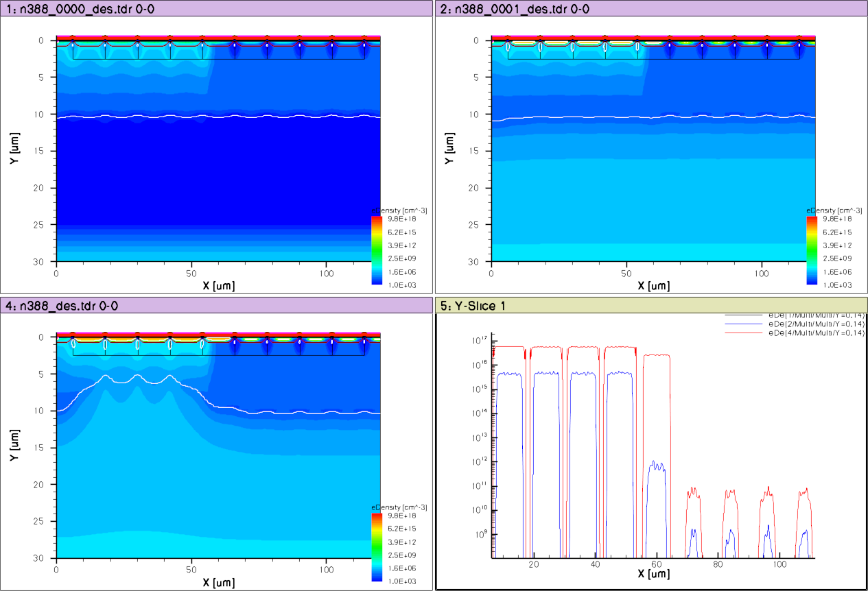Click eDensity color bar in plot 1
This screenshot has height=591, width=868.
click(x=376, y=250)
